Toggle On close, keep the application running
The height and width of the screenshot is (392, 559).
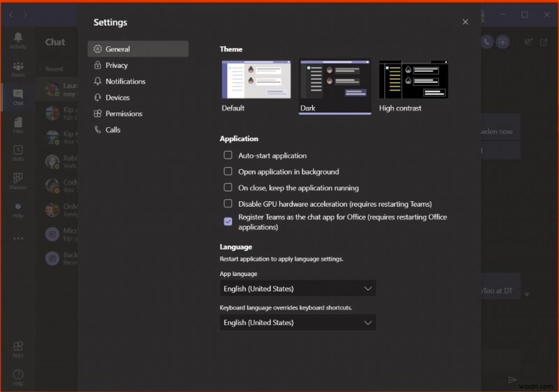(x=228, y=187)
